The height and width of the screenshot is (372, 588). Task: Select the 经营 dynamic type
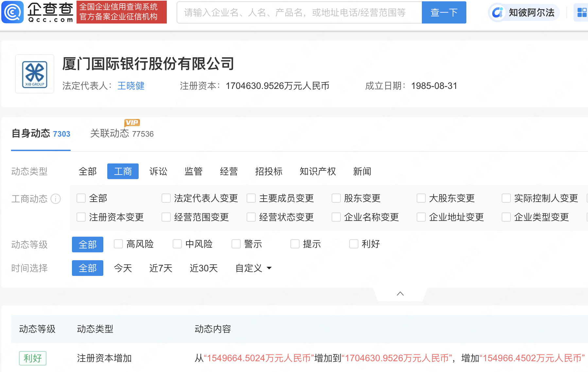[229, 171]
